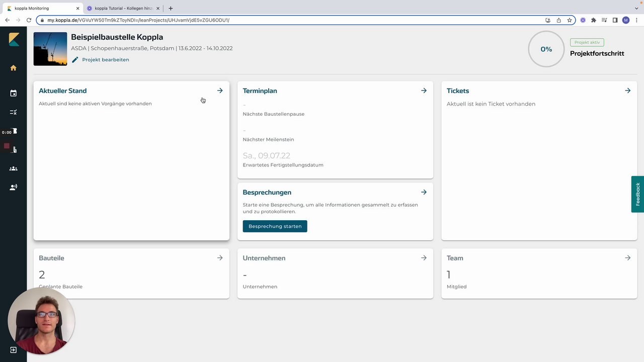644x362 pixels.
Task: Click Nächste Baustellenpause label
Action: (x=273, y=114)
